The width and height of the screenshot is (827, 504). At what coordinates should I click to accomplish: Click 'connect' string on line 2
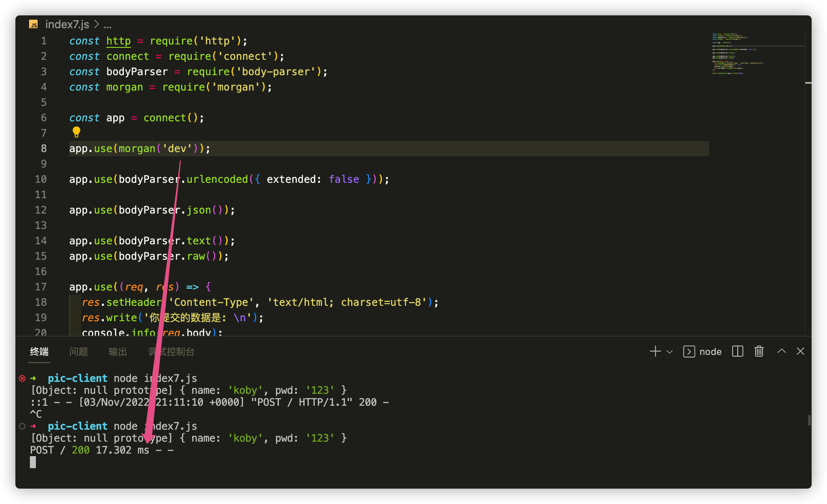click(x=245, y=56)
